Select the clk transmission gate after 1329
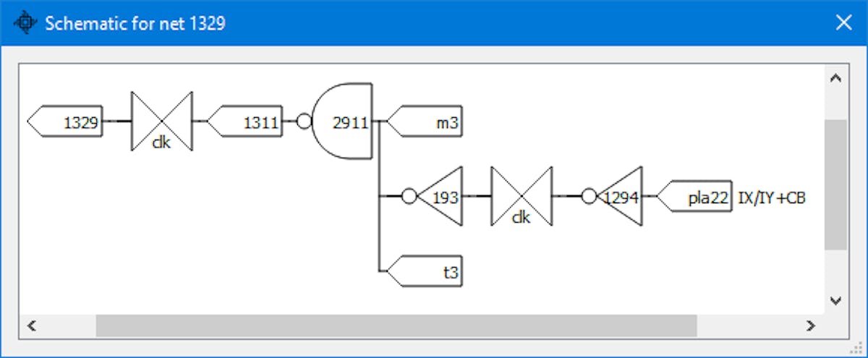868x358 pixels. click(161, 122)
